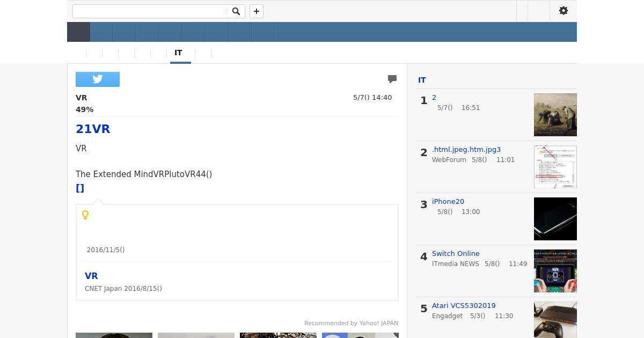Click the settings dialog screenshot thumbnail
Screen dimensions: 644x338
click(x=555, y=167)
